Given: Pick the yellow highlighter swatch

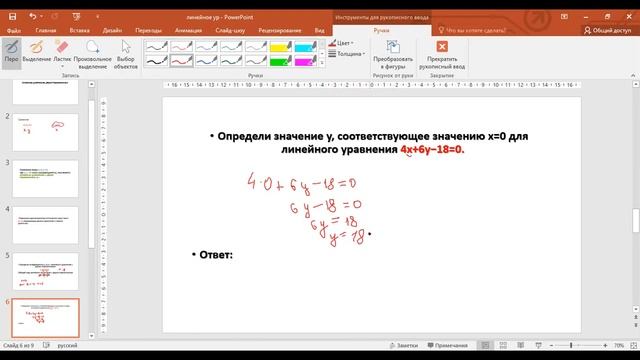Looking at the screenshot, I should [x=281, y=47].
